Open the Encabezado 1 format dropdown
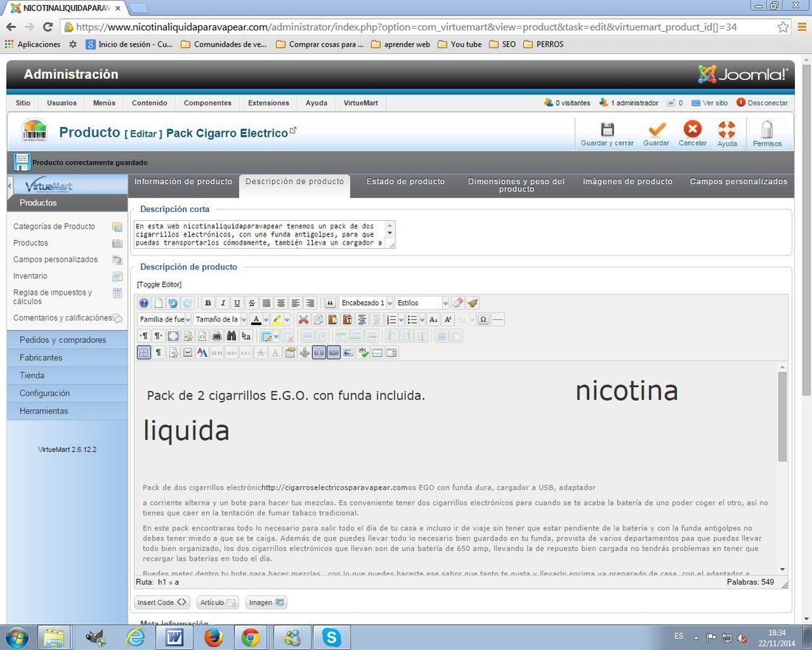 [x=366, y=303]
